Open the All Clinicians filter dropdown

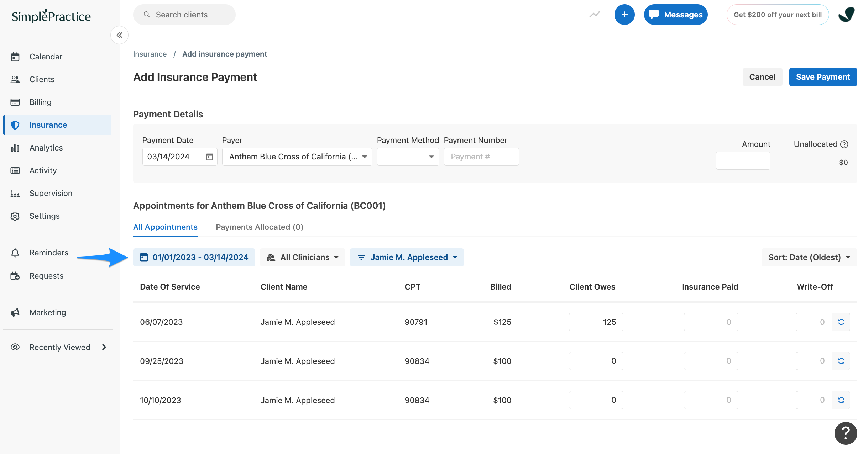(x=303, y=257)
